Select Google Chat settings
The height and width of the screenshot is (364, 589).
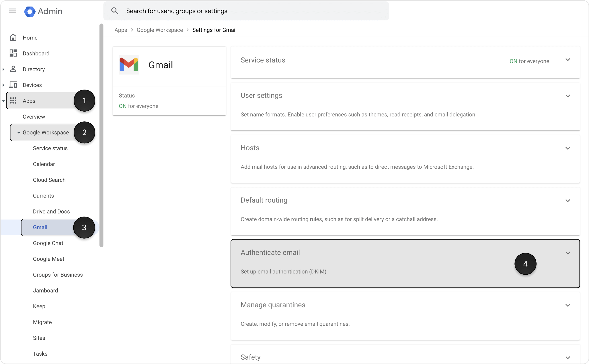point(48,243)
